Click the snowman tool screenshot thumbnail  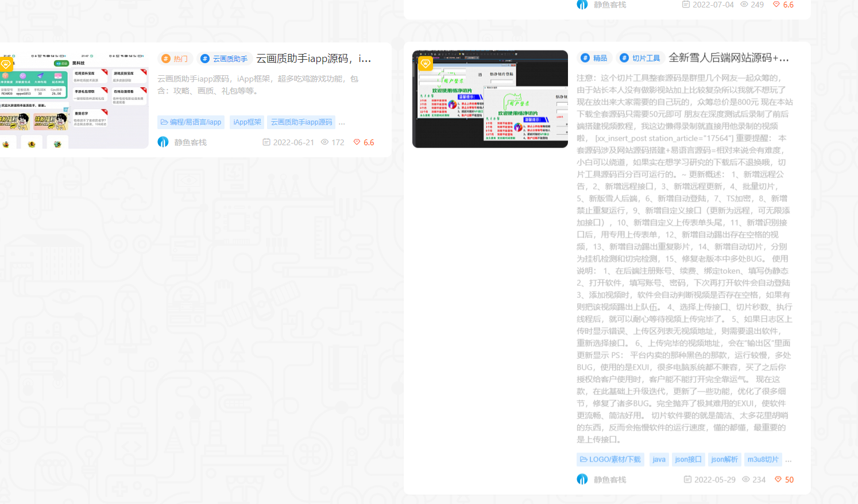click(490, 98)
